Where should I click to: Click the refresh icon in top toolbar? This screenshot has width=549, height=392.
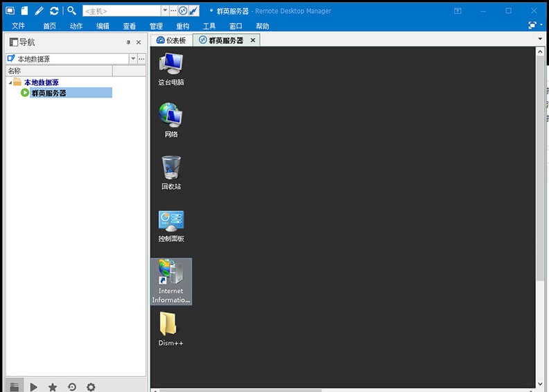point(54,11)
